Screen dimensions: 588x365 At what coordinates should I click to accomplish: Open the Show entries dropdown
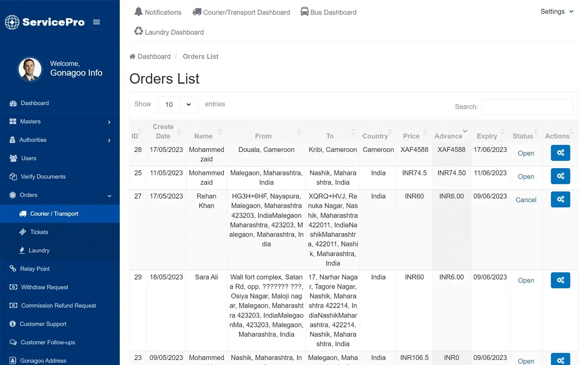[x=178, y=104]
